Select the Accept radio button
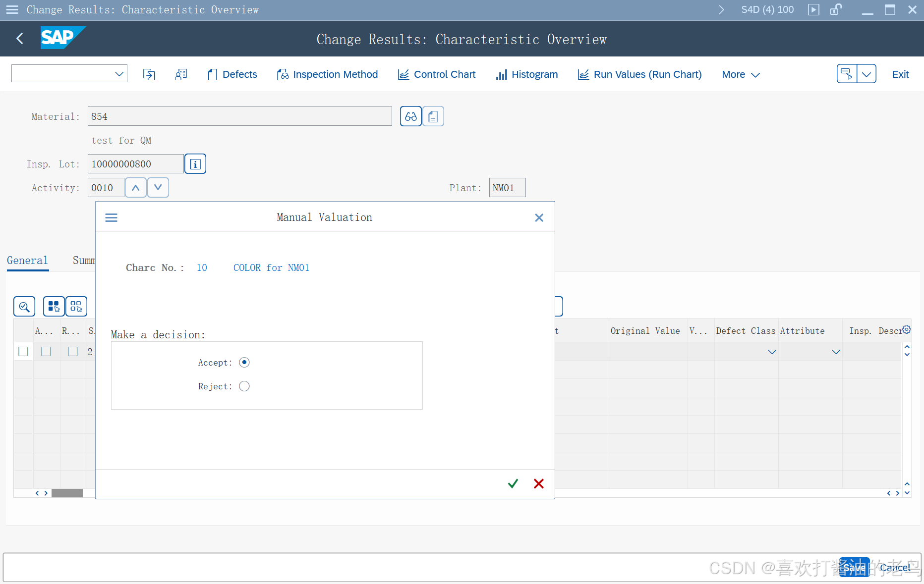924x584 pixels. click(x=244, y=362)
